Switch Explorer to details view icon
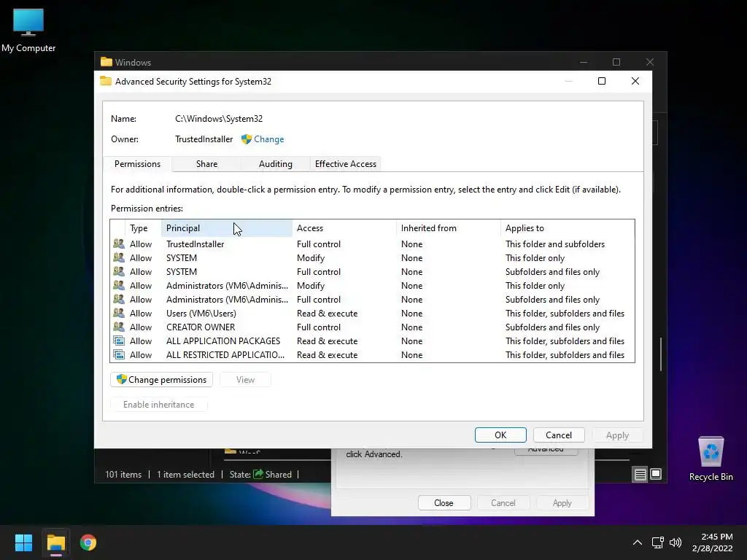 [640, 474]
